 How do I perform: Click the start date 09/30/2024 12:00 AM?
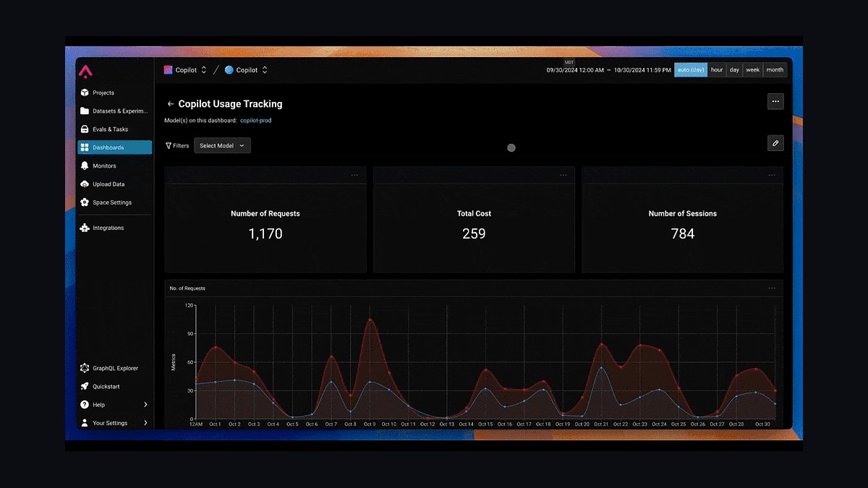tap(575, 70)
